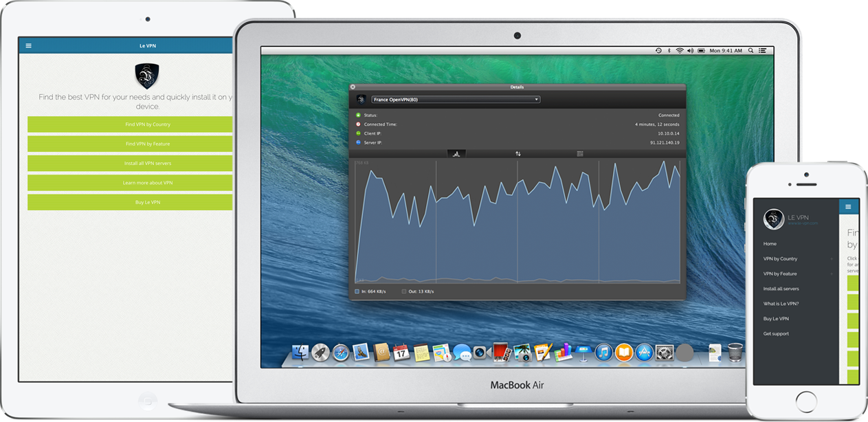Toggle the Out: 13 KB/s checkbox
868x422 pixels.
(404, 291)
